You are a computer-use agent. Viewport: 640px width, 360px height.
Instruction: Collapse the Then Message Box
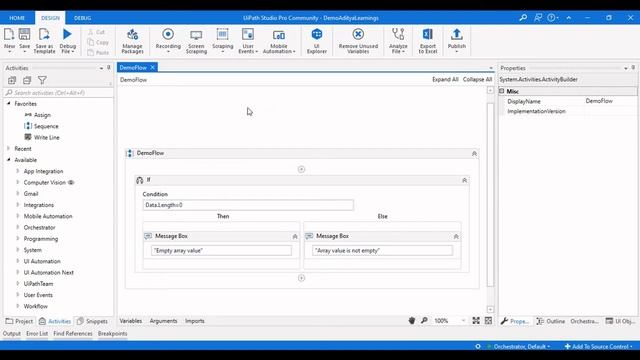(x=295, y=236)
